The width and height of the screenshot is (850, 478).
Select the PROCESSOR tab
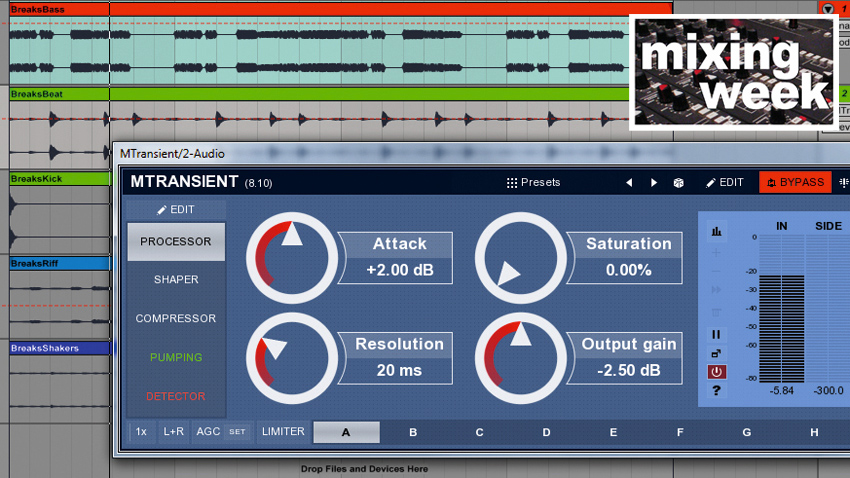tap(176, 242)
